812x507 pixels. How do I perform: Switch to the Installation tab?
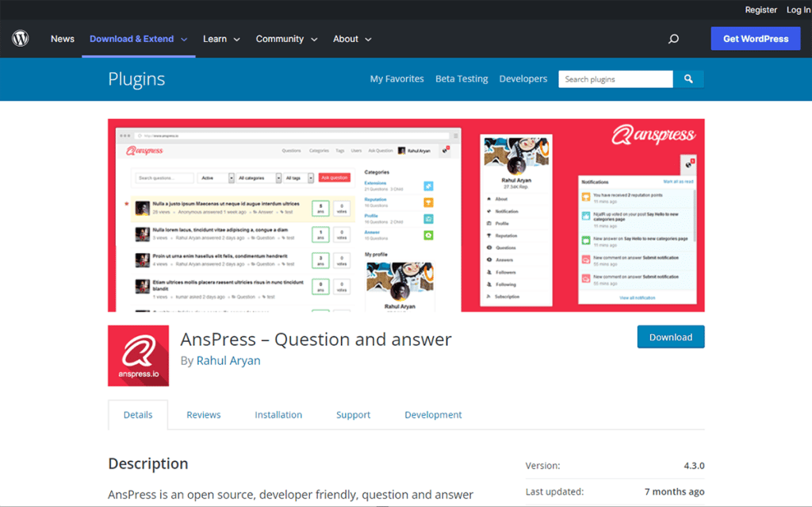click(x=278, y=415)
